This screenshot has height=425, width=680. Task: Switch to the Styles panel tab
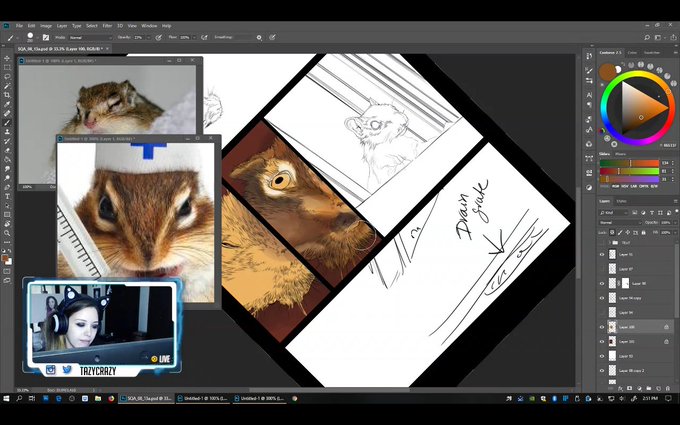621,201
